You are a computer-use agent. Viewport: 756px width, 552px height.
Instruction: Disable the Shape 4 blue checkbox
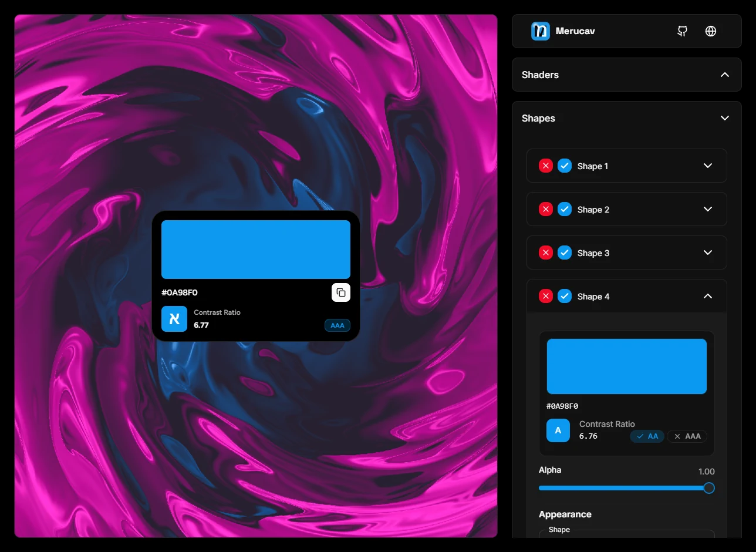(565, 297)
